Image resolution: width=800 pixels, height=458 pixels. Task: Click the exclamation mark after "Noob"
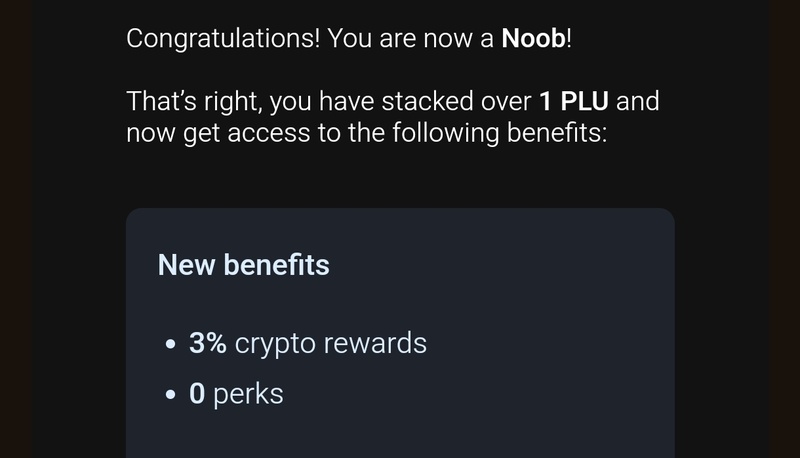(568, 40)
